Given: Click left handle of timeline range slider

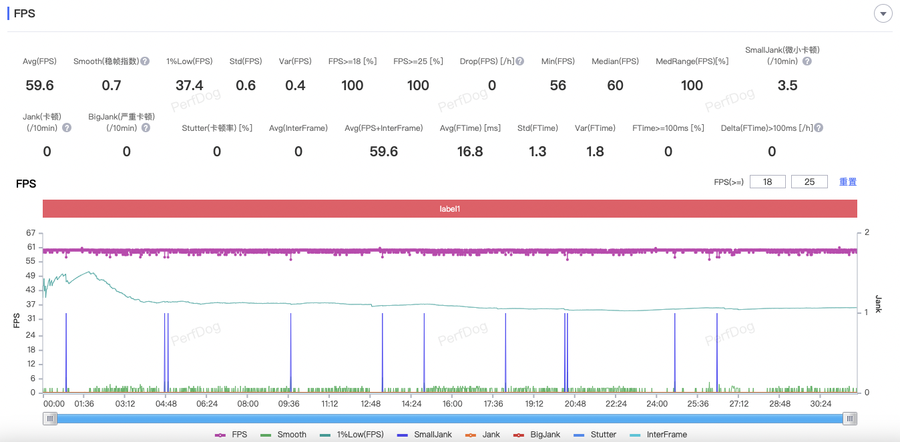Looking at the screenshot, I should 50,419.
